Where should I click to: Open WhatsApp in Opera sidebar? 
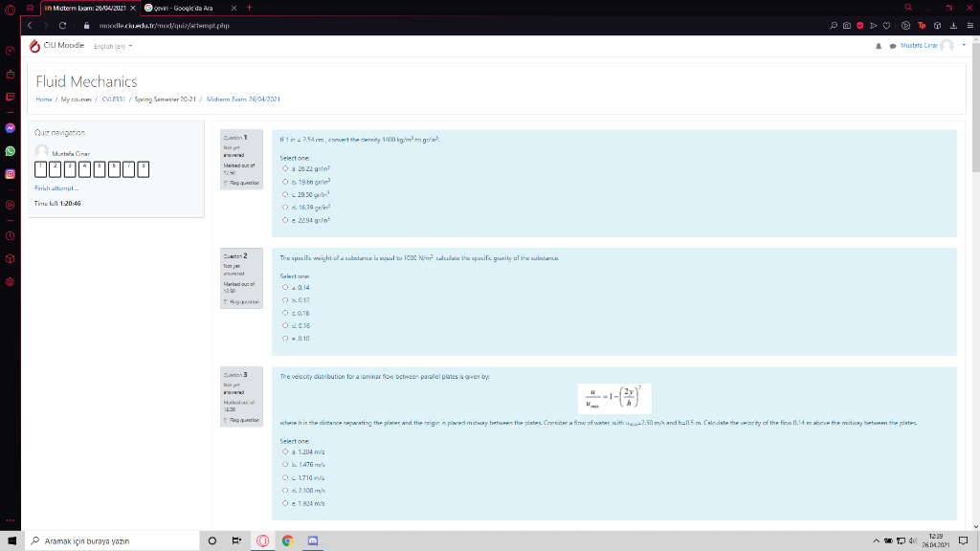(10, 151)
